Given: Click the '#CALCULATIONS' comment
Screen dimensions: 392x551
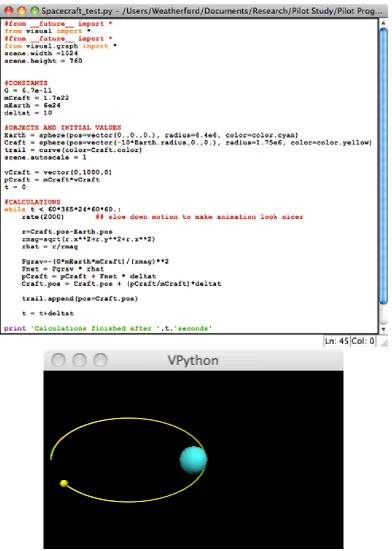Looking at the screenshot, I should (32, 202).
